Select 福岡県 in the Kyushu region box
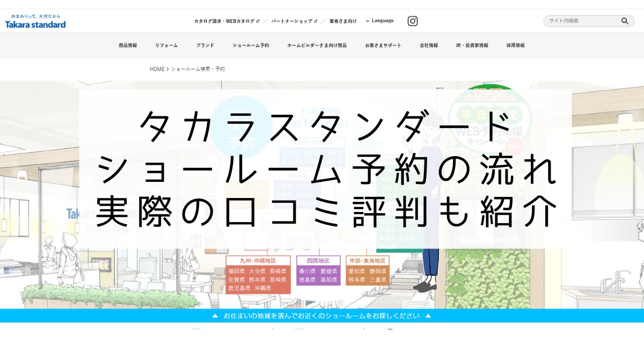Image resolution: width=644 pixels, height=338 pixels. 236,271
